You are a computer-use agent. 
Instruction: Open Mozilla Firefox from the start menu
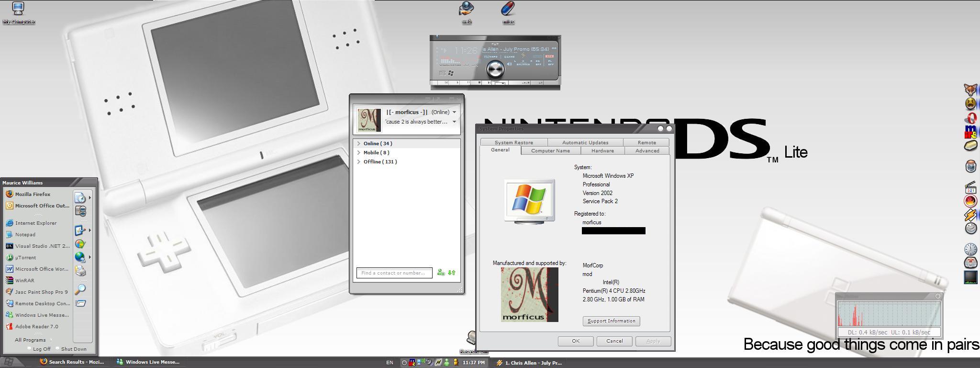pyautogui.click(x=32, y=194)
